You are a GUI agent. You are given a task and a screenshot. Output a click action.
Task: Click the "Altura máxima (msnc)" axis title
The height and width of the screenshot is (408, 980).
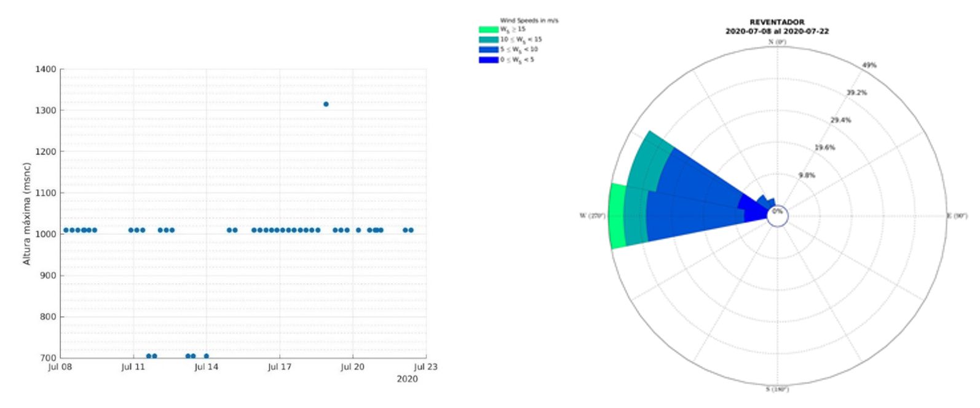click(x=27, y=214)
